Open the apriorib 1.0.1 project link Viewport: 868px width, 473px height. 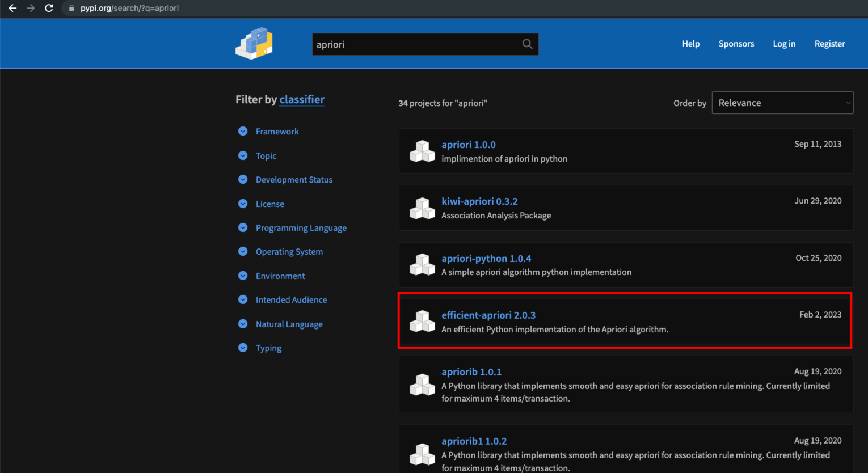point(471,372)
